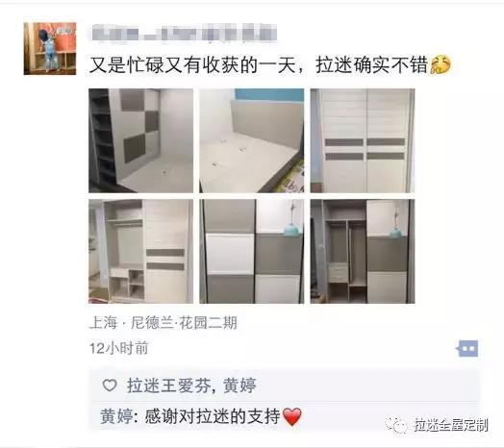Image resolution: width=504 pixels, height=448 pixels.
Task: Tap commenter name 黄婷 in comment
Action: pos(116,416)
